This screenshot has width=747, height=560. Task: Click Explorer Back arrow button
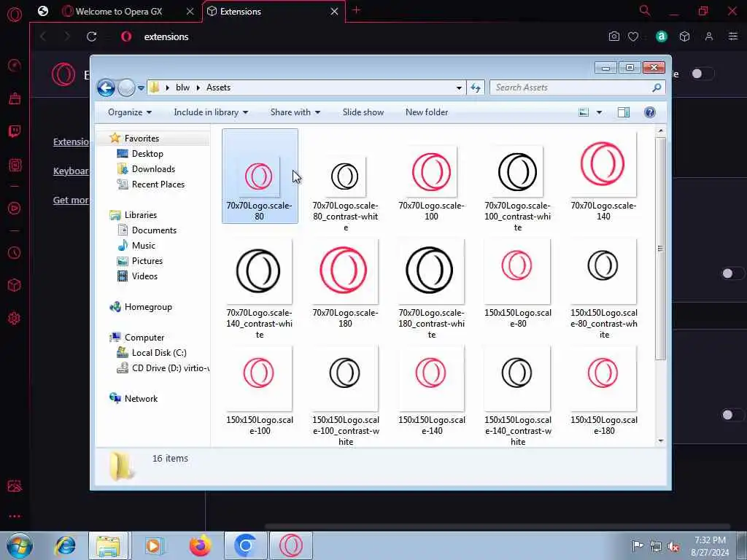[106, 87]
